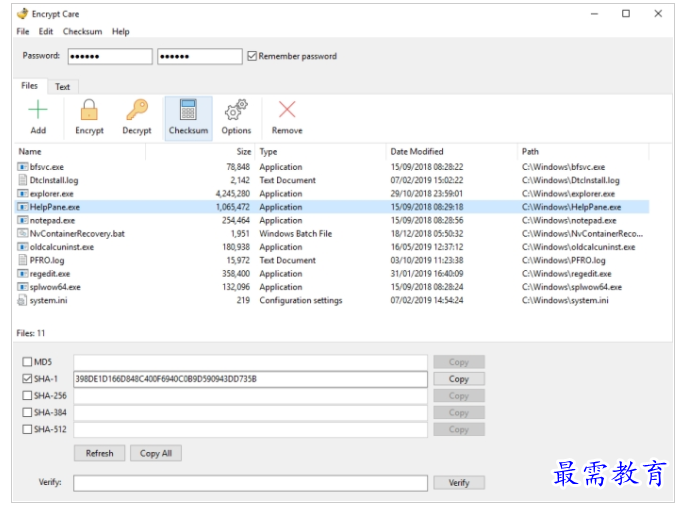Image resolution: width=675 pixels, height=505 pixels.
Task: Click the Copy button beside SHA-512
Action: point(459,429)
